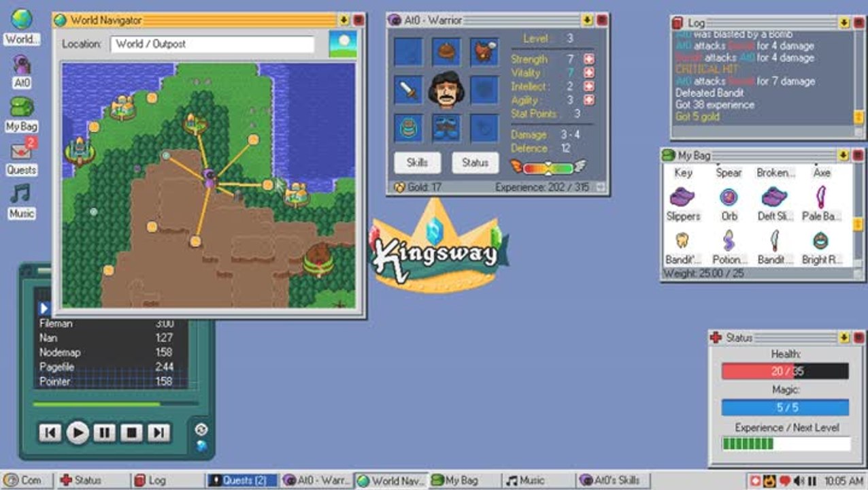Roll up the World Navigator window
The image size is (868, 490).
(344, 20)
